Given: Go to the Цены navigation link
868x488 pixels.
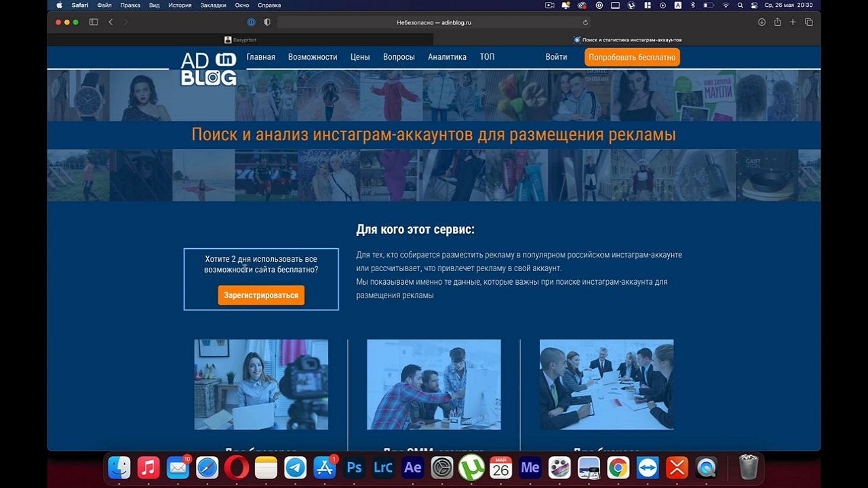Looking at the screenshot, I should tap(360, 57).
